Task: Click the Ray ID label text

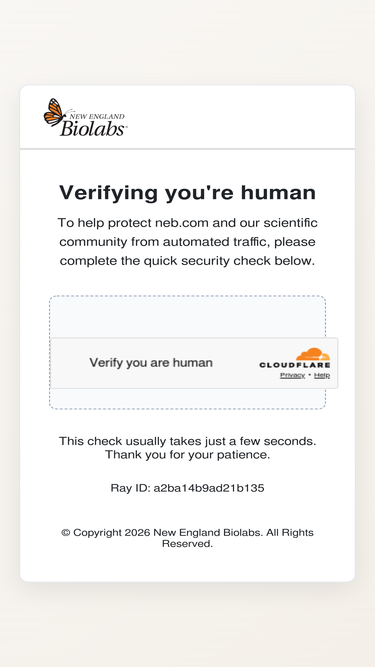Action: pyautogui.click(x=131, y=488)
